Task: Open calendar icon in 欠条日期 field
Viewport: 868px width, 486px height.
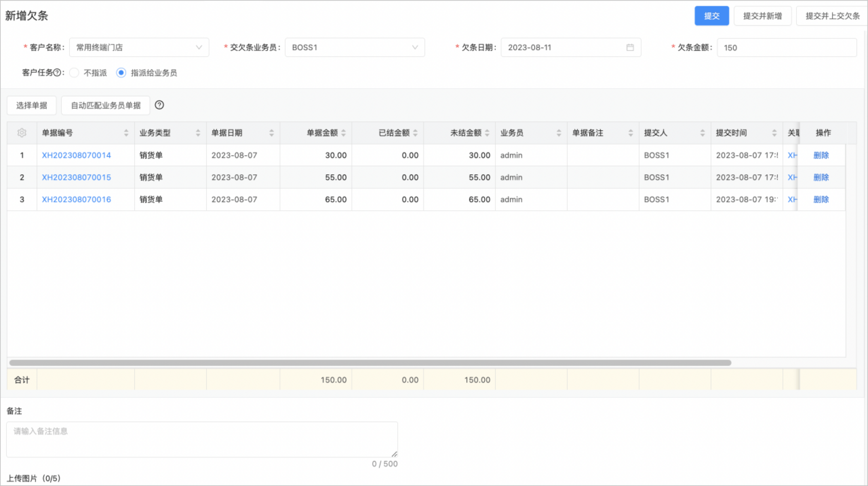Action: [630, 48]
